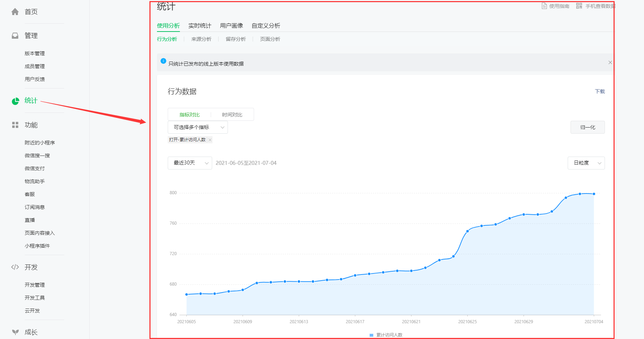644x339 pixels.
Task: Select the 行为分析 sub-tab
Action: click(x=167, y=39)
